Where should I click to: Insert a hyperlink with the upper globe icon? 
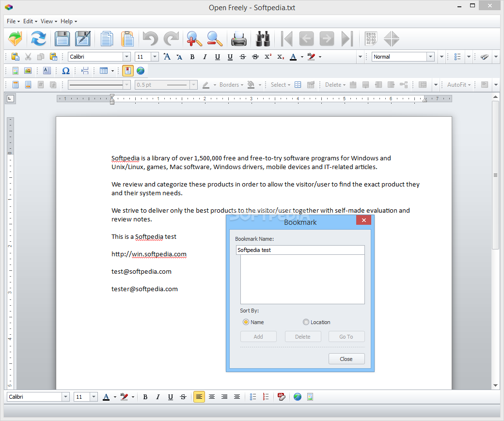tap(141, 71)
